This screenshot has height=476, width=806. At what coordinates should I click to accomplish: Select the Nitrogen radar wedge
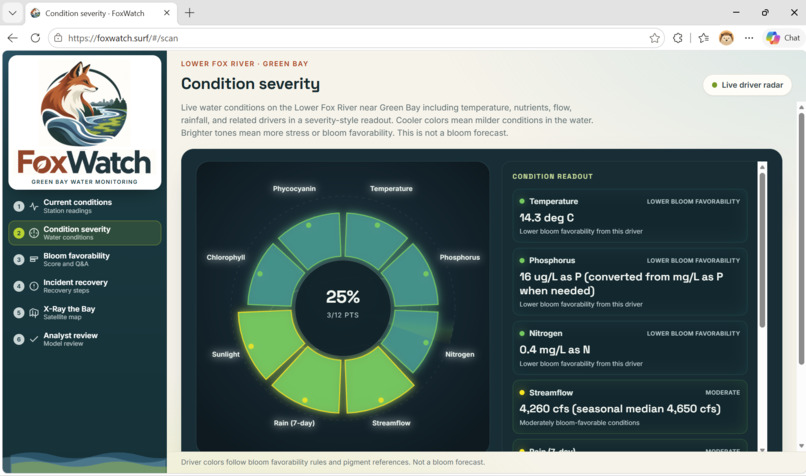[x=414, y=337]
